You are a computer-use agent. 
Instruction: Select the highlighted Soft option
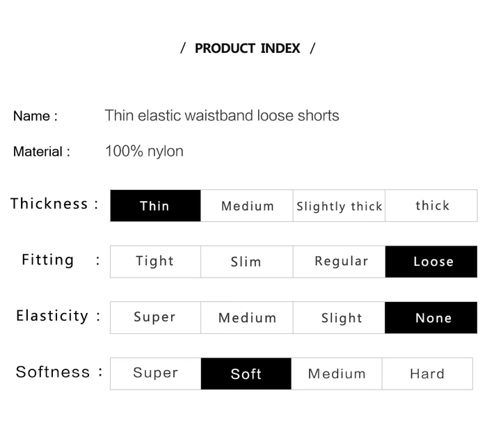[246, 374]
